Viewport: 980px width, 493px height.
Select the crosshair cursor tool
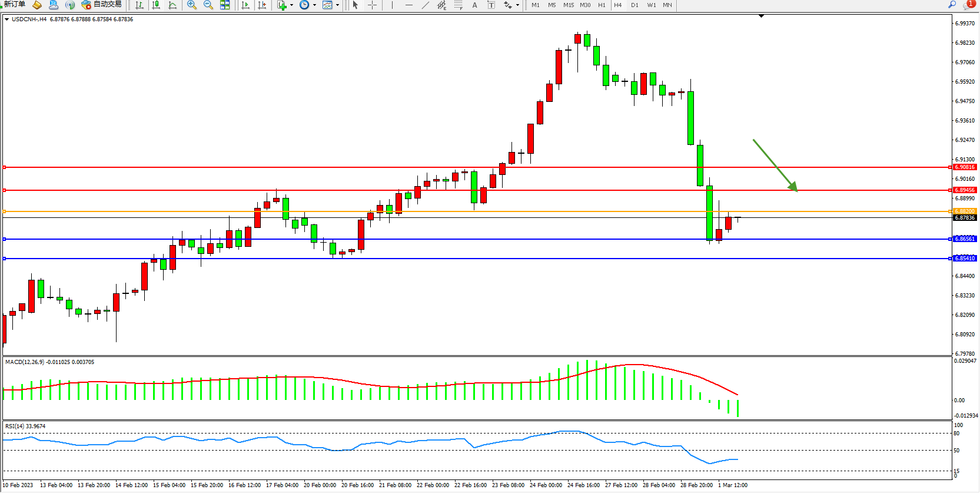click(x=372, y=5)
